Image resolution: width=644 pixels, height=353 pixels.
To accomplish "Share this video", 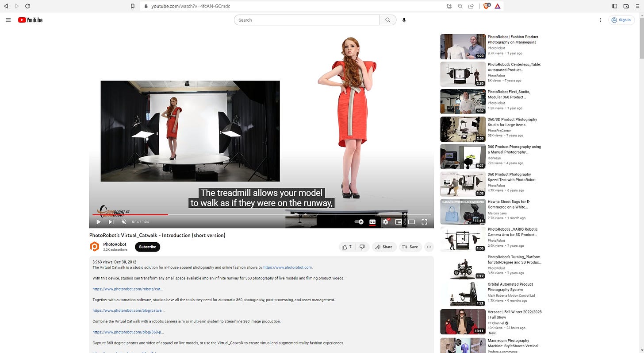I will coord(383,247).
